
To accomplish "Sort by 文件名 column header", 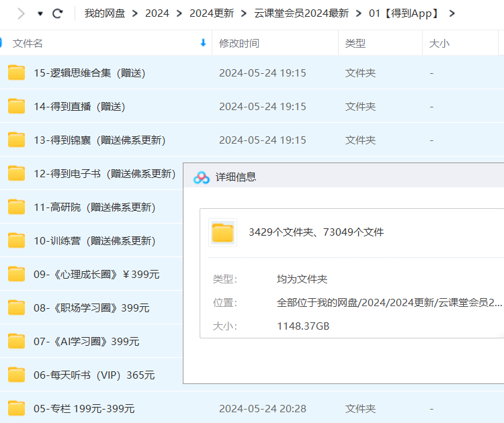I will 28,43.
